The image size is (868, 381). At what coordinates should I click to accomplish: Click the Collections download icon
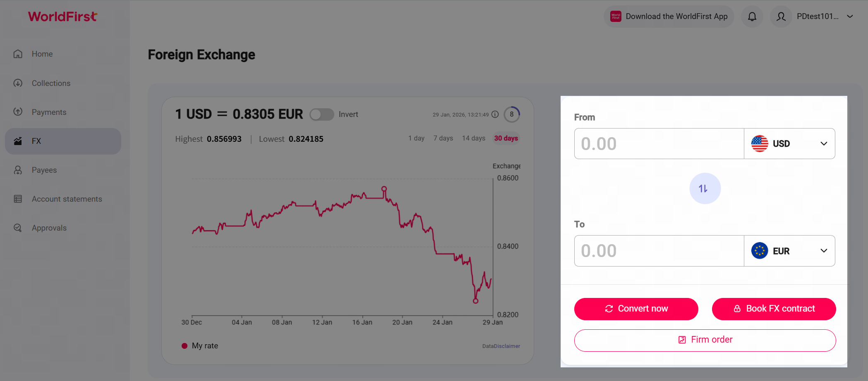point(18,83)
